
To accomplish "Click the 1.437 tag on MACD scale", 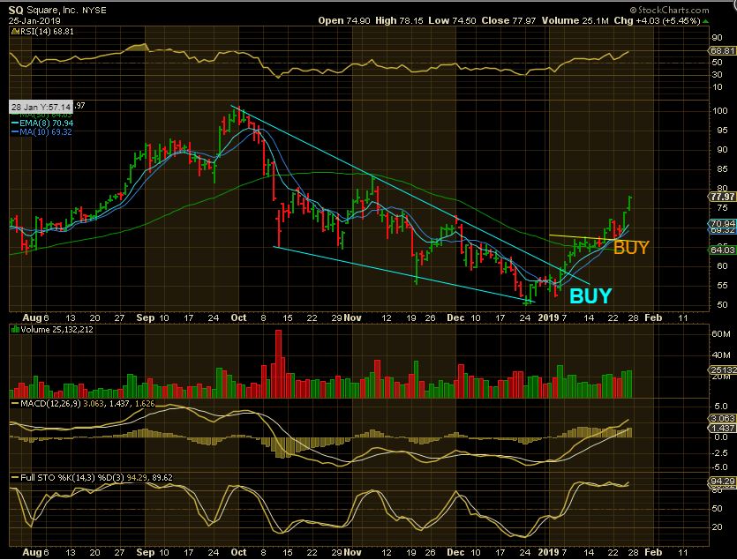I will [722, 428].
